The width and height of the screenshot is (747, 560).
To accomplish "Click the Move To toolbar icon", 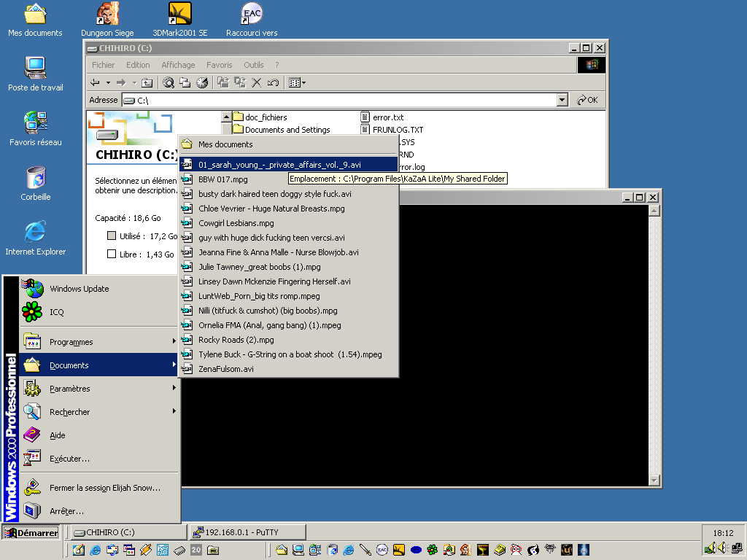I will click(x=223, y=83).
